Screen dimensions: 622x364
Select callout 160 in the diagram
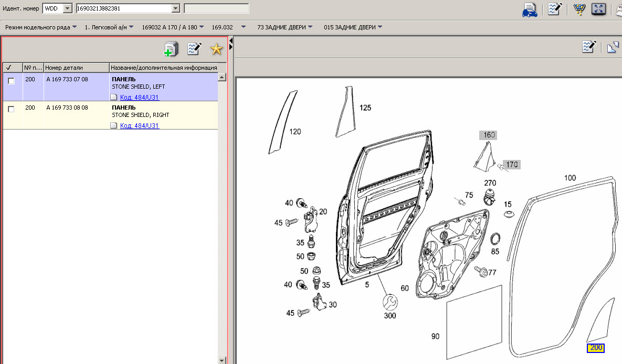[488, 135]
